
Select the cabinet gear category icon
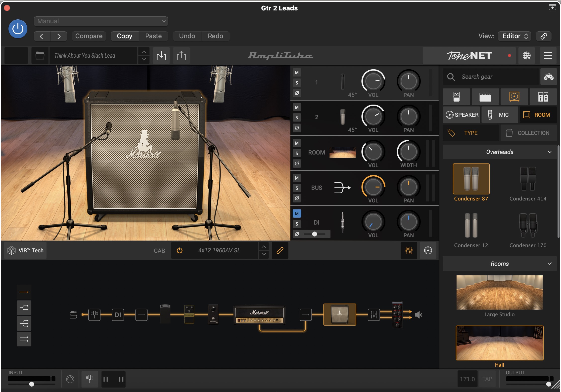[514, 97]
